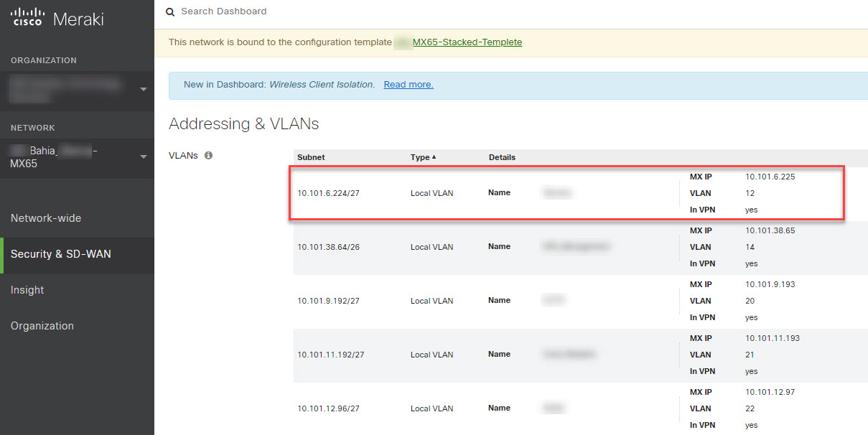This screenshot has width=868, height=435.
Task: Click the search magnifier icon
Action: click(x=169, y=11)
